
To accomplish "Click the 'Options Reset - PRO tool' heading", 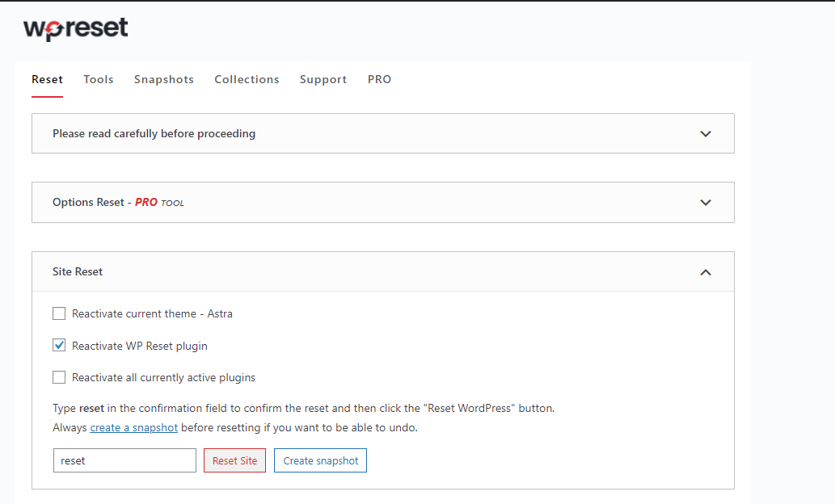I will coord(118,202).
